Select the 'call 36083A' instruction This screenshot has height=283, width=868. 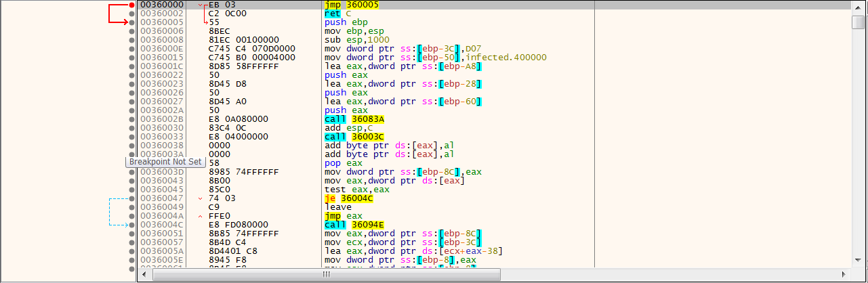[354, 119]
